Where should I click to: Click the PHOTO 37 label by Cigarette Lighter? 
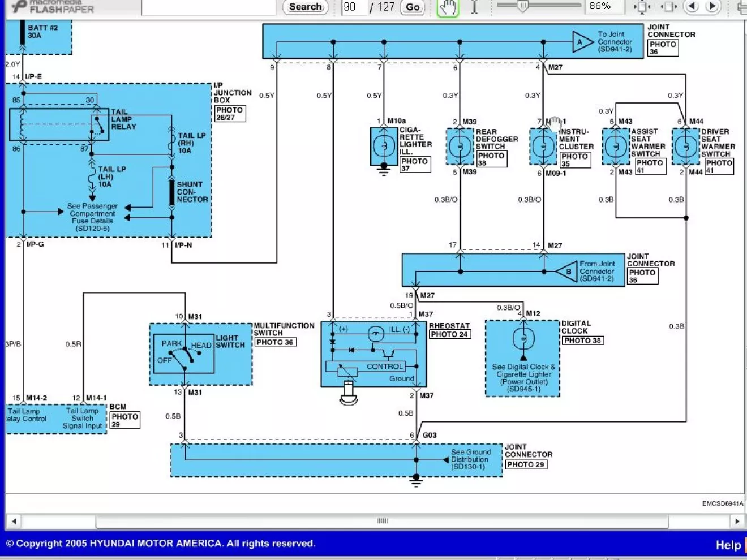pos(415,165)
